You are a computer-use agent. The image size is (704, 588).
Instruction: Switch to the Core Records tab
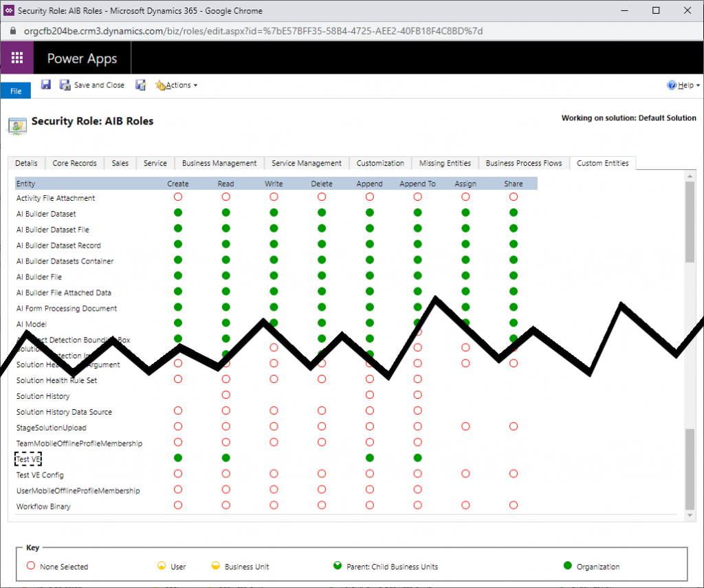click(x=74, y=163)
